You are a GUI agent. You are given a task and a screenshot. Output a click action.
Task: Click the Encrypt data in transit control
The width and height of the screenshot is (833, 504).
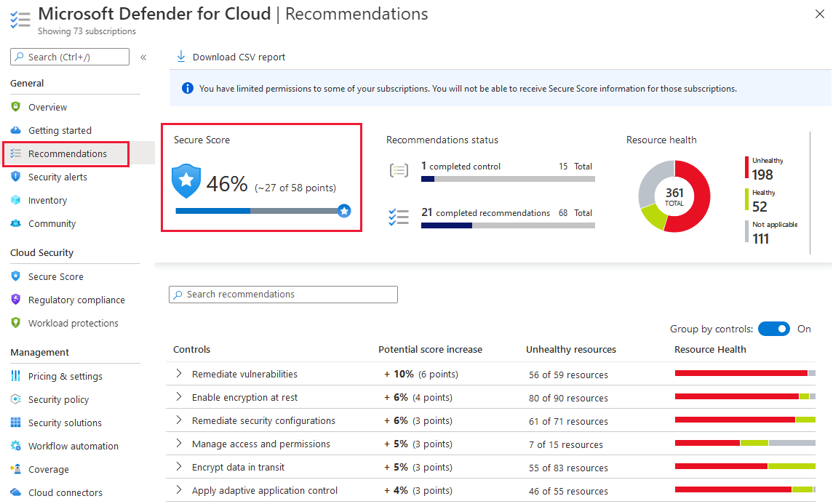pyautogui.click(x=238, y=467)
